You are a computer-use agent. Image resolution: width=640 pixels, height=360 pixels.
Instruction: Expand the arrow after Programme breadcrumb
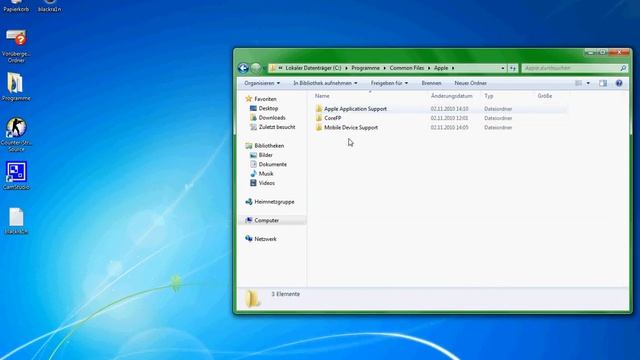click(384, 68)
